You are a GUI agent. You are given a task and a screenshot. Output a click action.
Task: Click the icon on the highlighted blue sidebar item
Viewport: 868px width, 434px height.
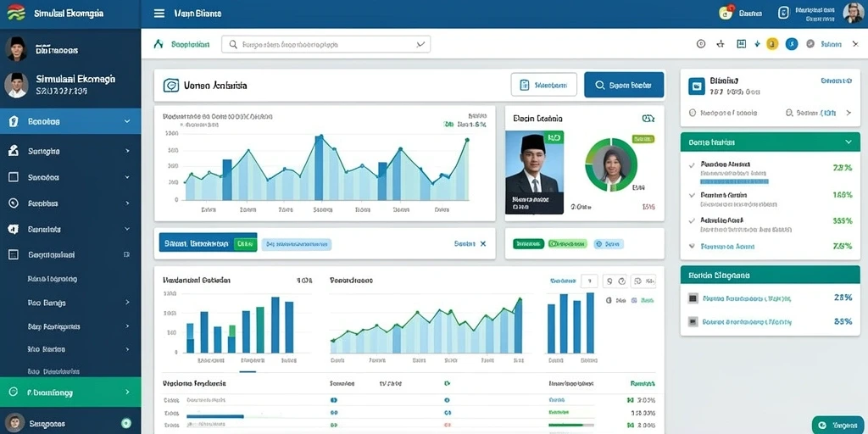(x=14, y=121)
